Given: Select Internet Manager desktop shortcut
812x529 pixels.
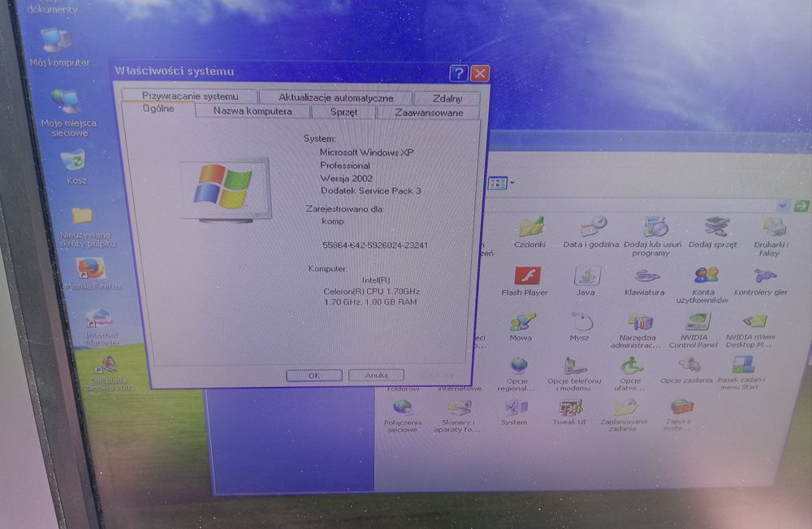Looking at the screenshot, I should (101, 327).
